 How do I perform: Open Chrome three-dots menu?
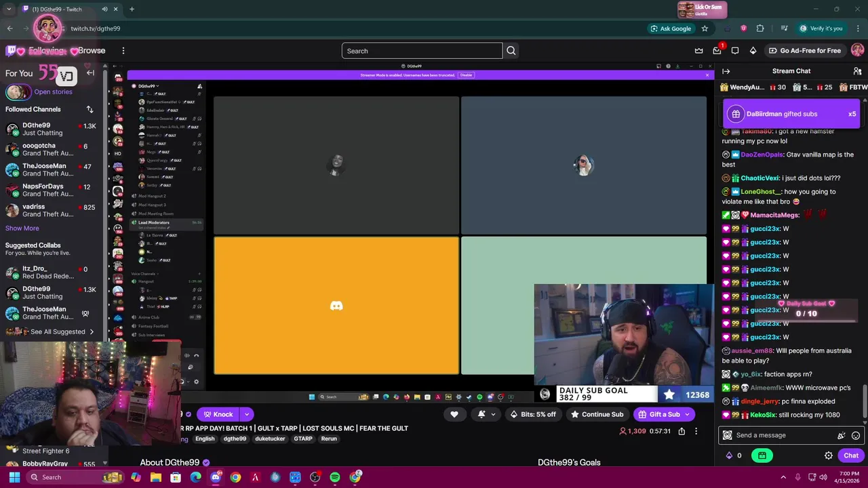tap(858, 28)
